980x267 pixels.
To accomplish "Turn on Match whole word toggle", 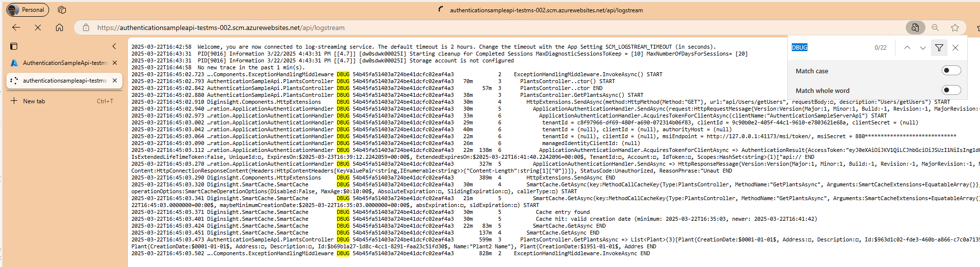I will (951, 90).
